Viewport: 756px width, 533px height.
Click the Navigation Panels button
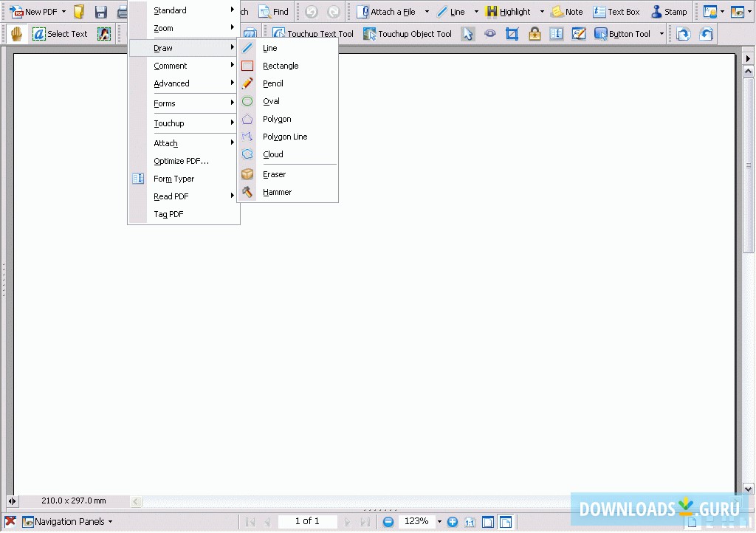(x=67, y=521)
